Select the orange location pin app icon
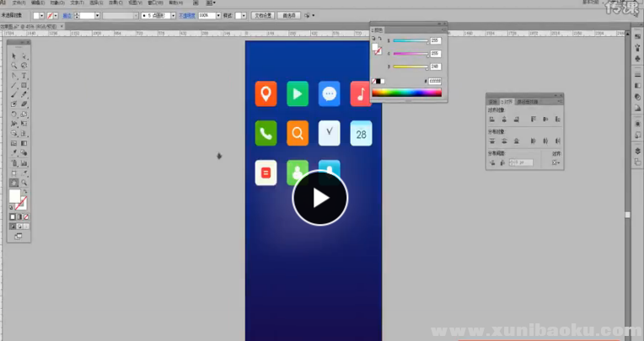 tap(266, 93)
